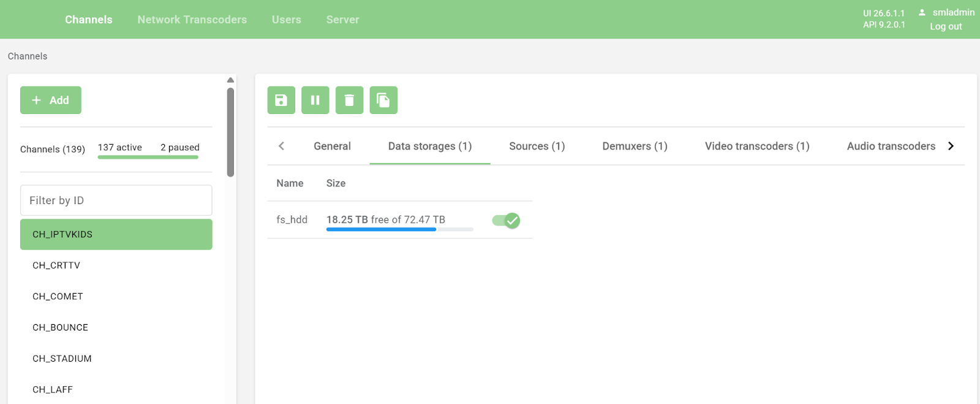Pause the channel with the pause icon

[x=315, y=100]
